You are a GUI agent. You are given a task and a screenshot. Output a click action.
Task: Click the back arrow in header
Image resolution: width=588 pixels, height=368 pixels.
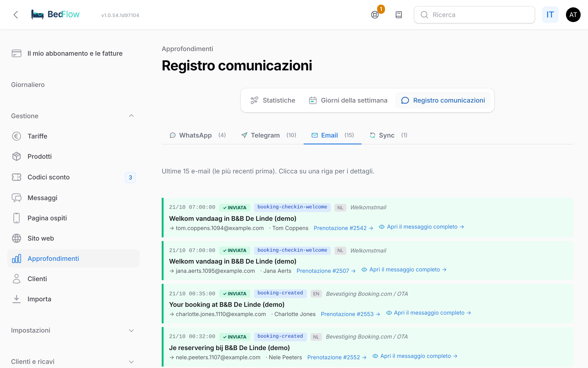16,14
